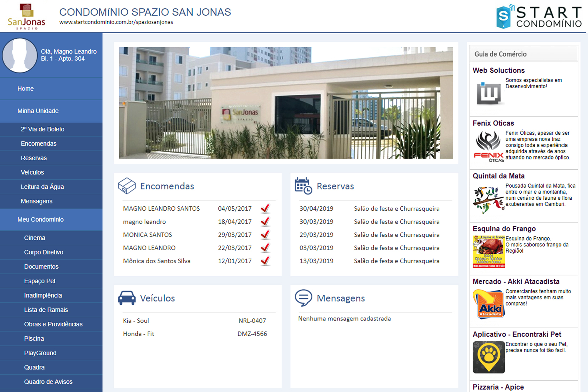Click checkmark for the 04/05/2017 package
Screen dimensions: 588x392
point(265,208)
